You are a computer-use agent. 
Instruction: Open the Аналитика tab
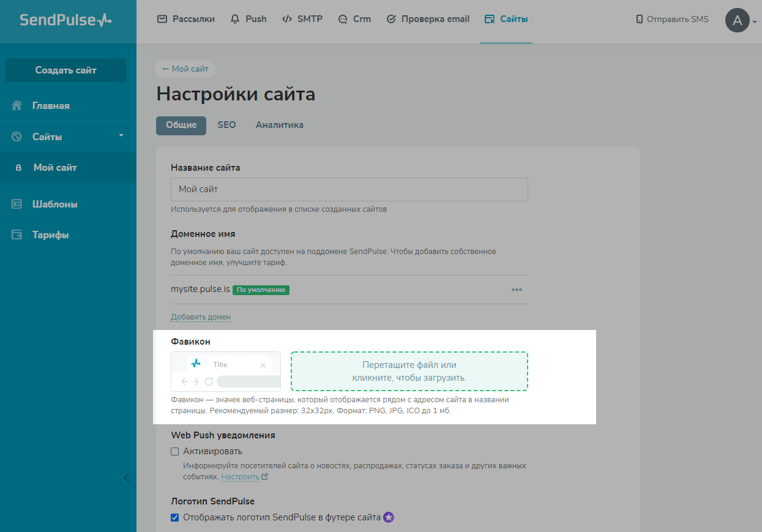point(279,125)
